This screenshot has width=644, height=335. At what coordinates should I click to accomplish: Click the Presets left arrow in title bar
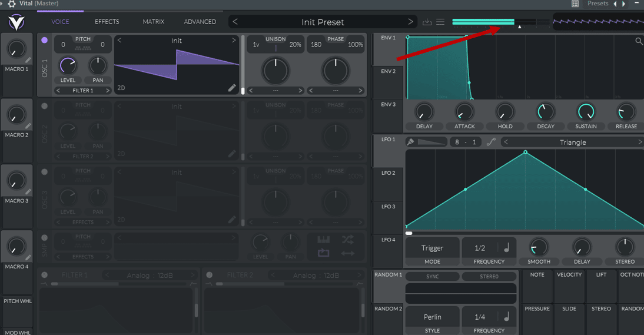[x=615, y=4]
